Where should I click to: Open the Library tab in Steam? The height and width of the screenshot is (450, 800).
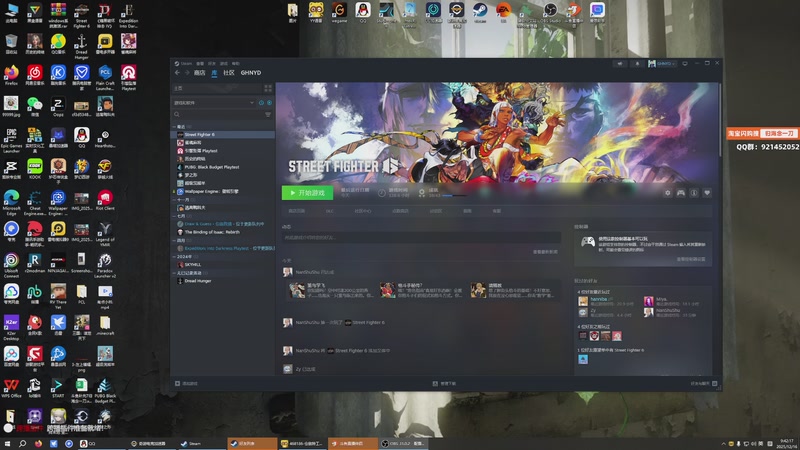coord(214,73)
